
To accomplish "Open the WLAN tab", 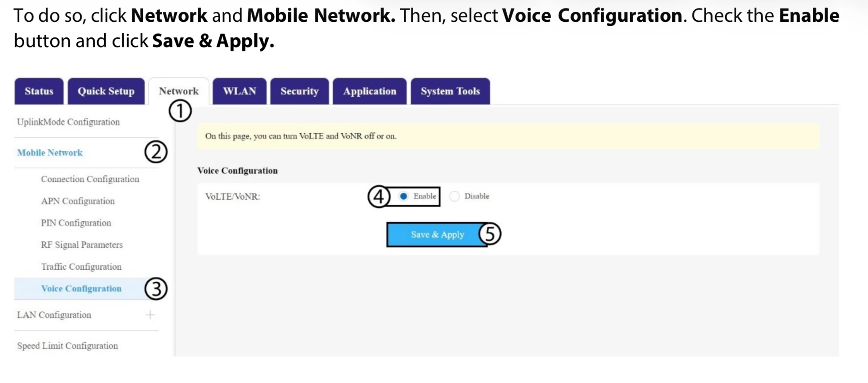I will point(240,91).
